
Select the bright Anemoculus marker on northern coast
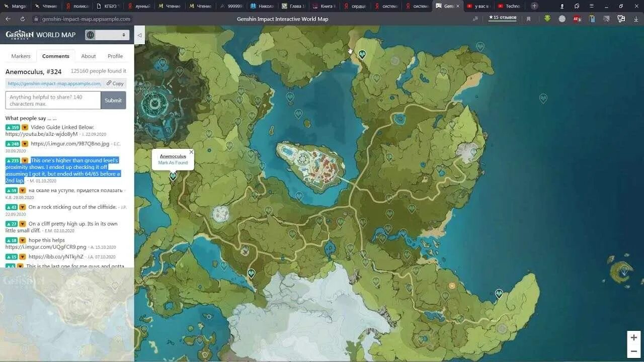362,54
